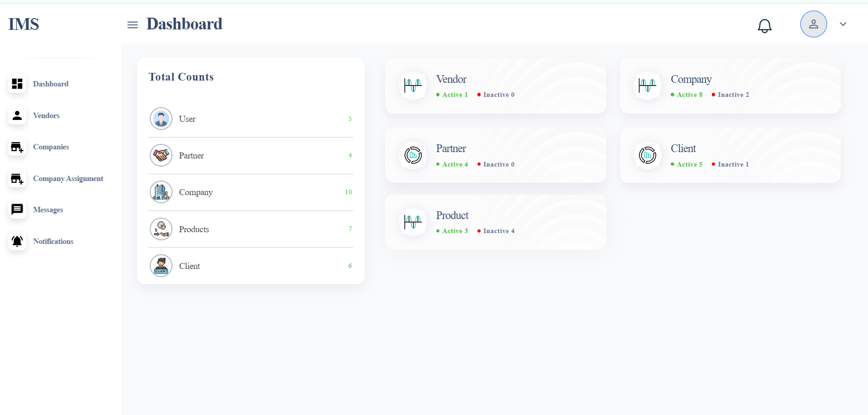Click the Partner handshake avatar
Screen dimensions: 868x415
point(161,155)
